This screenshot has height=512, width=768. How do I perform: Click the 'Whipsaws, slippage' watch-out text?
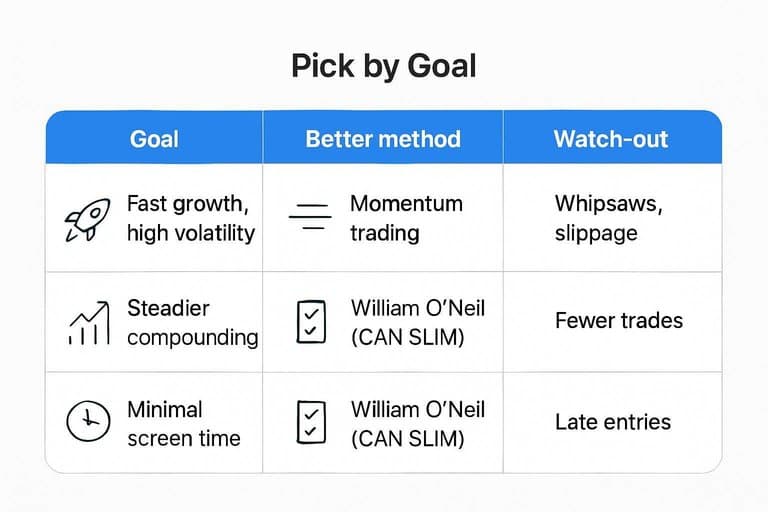(608, 219)
